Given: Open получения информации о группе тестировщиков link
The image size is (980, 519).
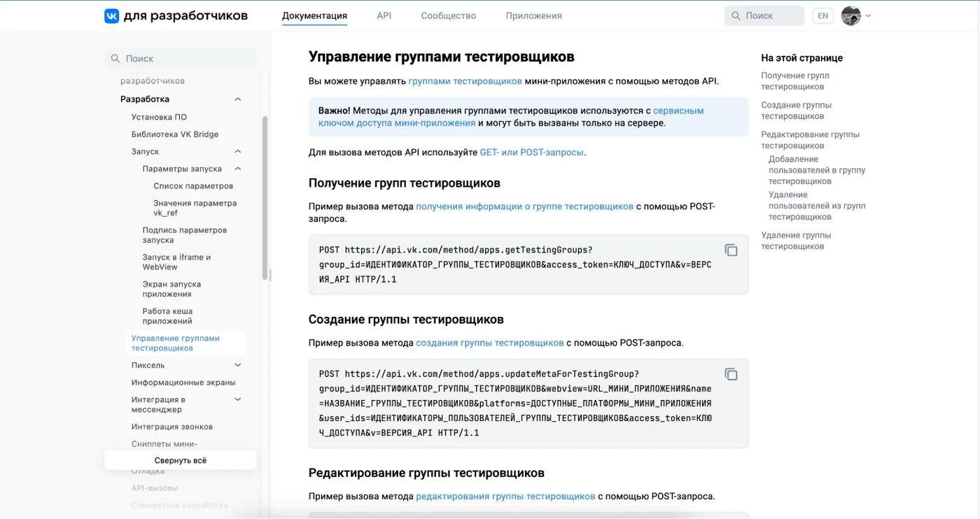Looking at the screenshot, I should 524,206.
